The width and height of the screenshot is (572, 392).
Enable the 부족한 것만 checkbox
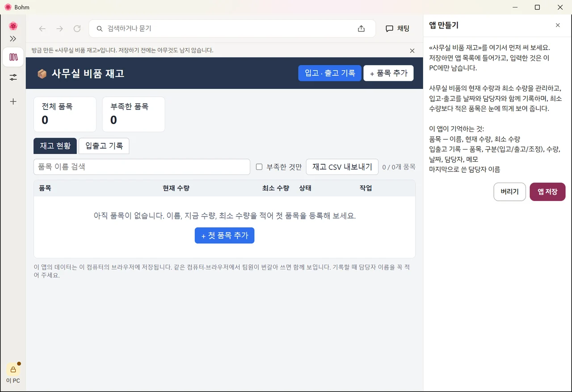pyautogui.click(x=259, y=167)
